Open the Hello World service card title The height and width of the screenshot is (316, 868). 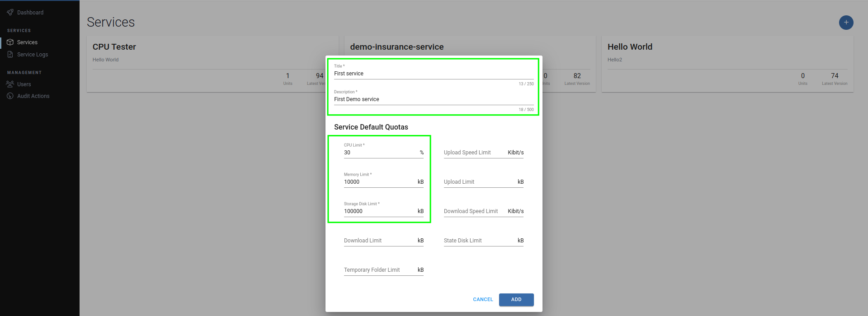pyautogui.click(x=630, y=47)
